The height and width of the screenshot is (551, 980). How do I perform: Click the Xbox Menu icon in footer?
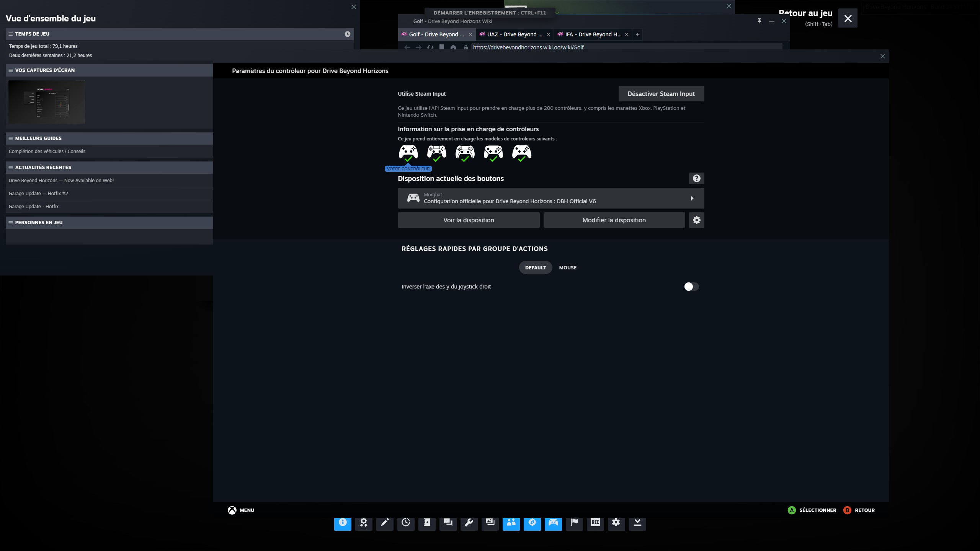point(232,510)
